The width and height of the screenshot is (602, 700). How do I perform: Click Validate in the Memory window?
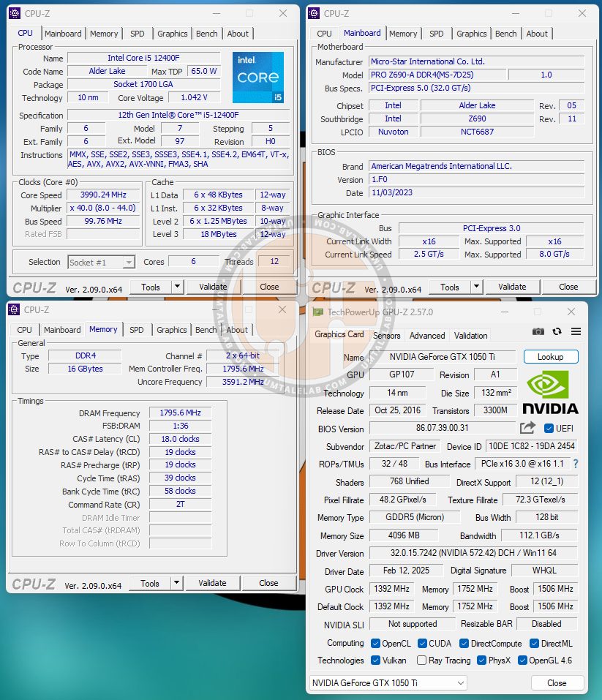point(212,582)
